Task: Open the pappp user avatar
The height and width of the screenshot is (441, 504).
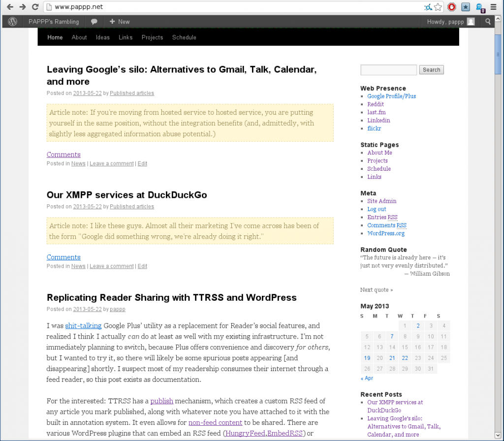Action: (x=471, y=22)
